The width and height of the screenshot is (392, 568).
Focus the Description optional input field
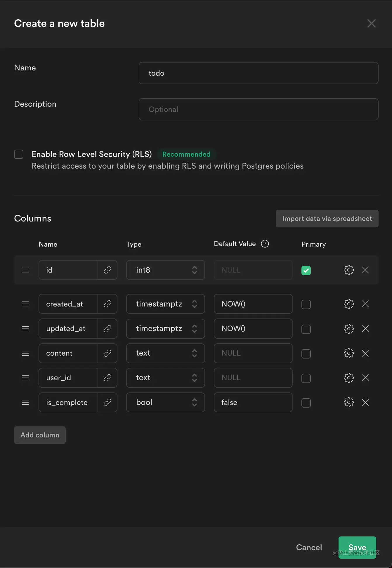click(259, 109)
